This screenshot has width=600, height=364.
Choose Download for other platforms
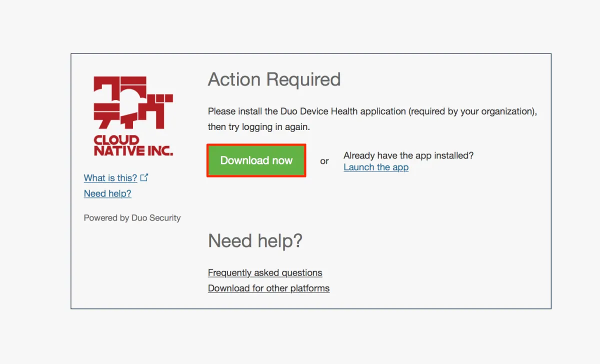point(268,288)
